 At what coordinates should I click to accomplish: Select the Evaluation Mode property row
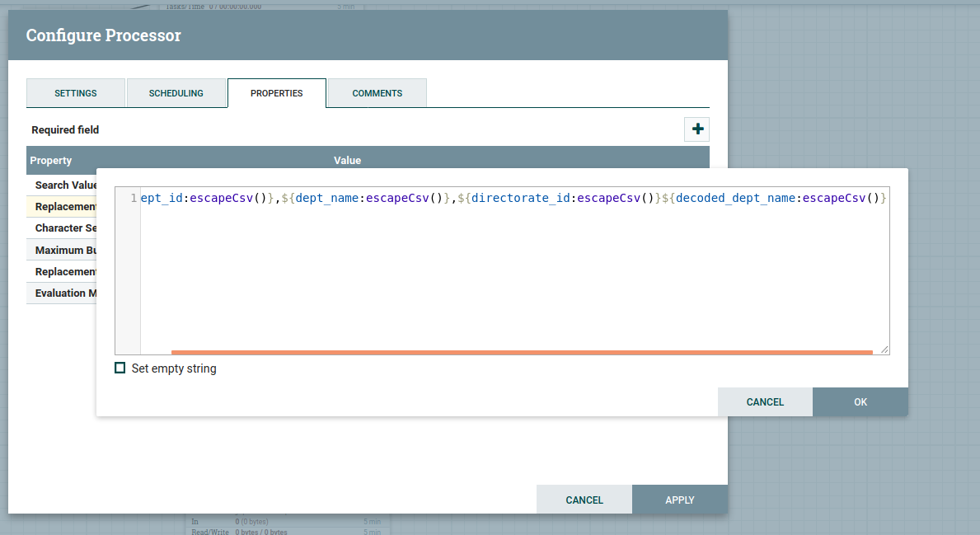64,293
